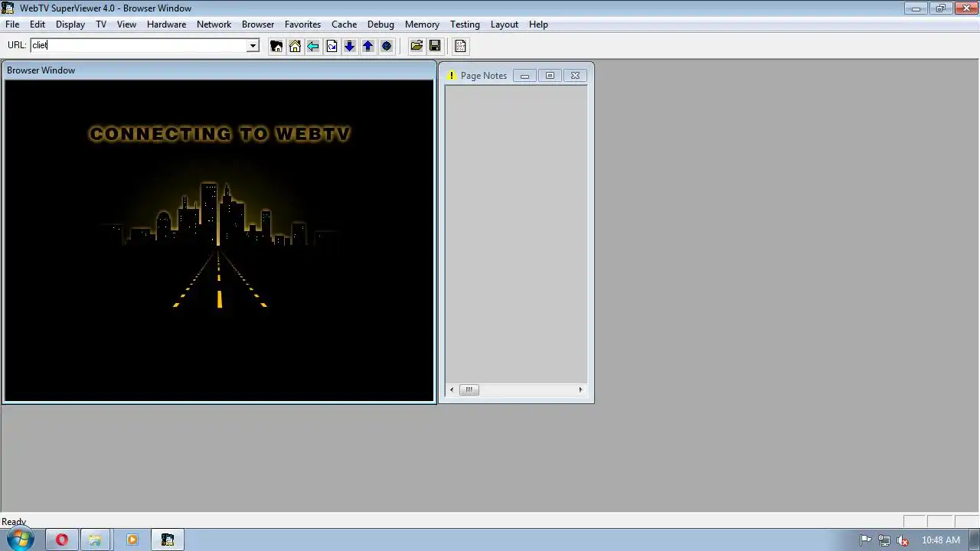Viewport: 980px width, 551px height.
Task: Open the Memory menu
Action: click(422, 24)
